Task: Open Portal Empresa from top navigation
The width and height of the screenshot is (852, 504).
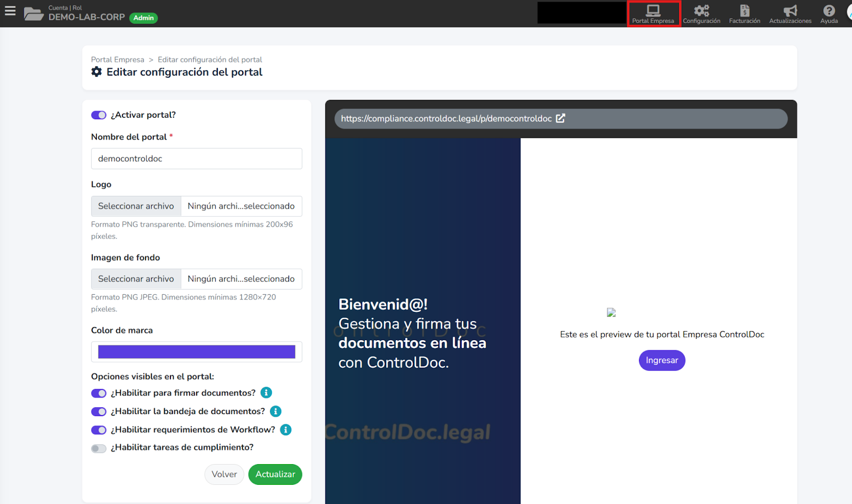Action: pos(653,14)
